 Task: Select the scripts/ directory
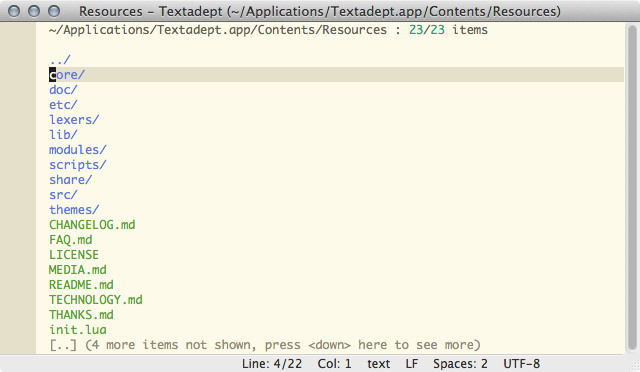(x=78, y=165)
